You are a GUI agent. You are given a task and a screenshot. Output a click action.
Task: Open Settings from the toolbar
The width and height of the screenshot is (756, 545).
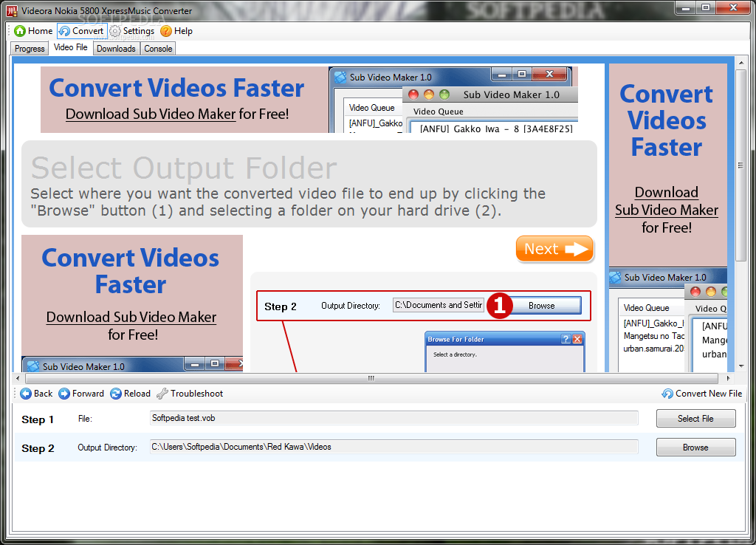point(132,31)
